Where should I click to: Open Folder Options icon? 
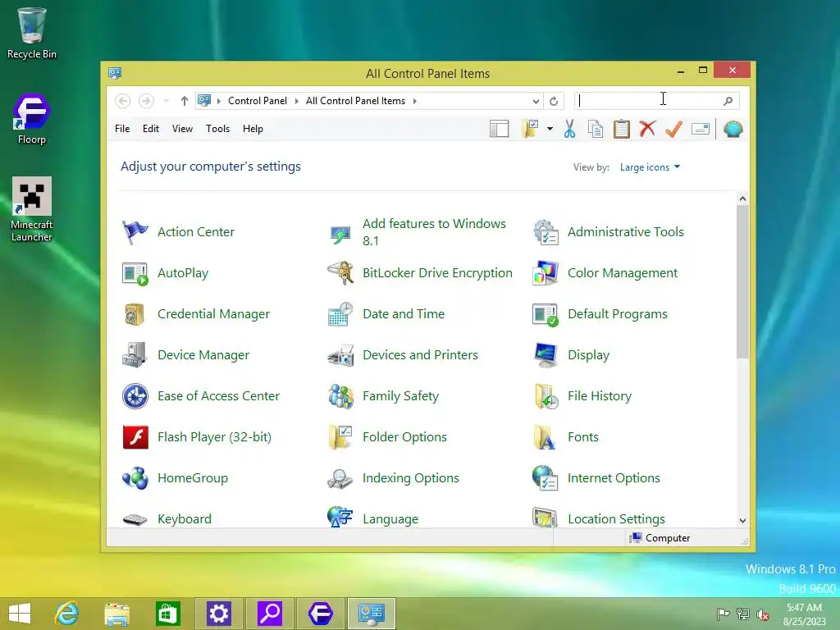pyautogui.click(x=340, y=437)
